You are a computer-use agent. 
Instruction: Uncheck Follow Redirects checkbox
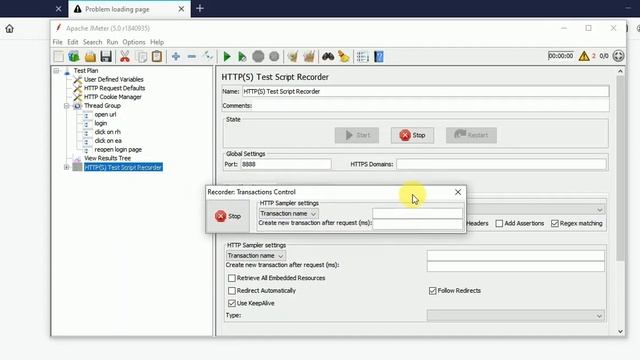tap(433, 291)
